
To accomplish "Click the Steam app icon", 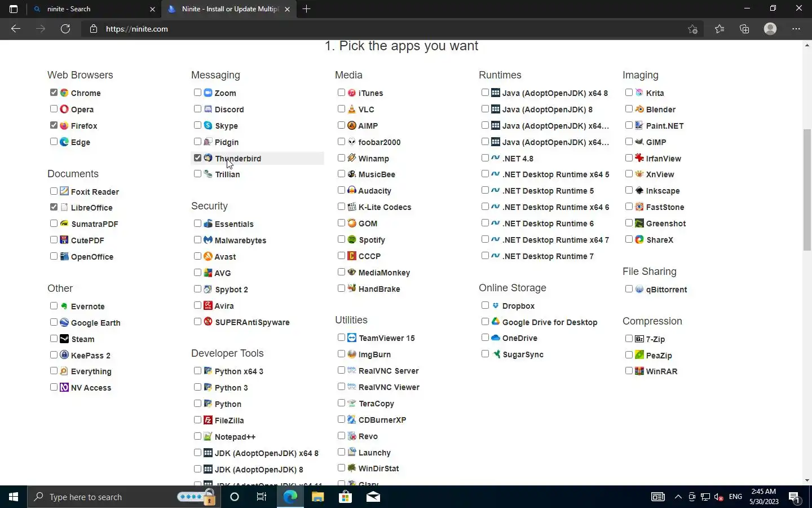I will [64, 339].
